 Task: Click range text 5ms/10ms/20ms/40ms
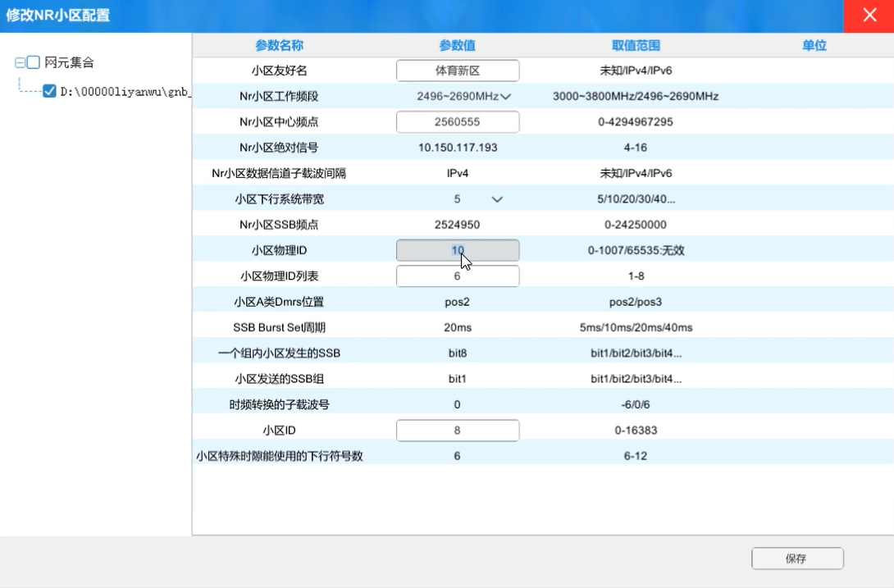[x=636, y=327]
